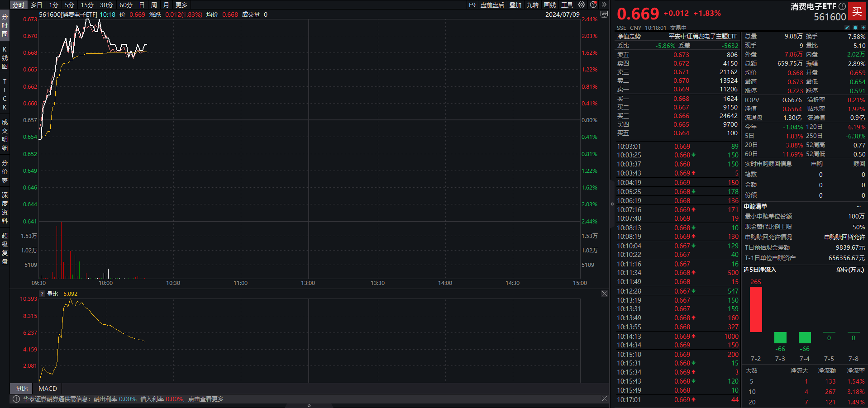Close the 量比 indicator sub-panel
The width and height of the screenshot is (868, 408).
604,294
